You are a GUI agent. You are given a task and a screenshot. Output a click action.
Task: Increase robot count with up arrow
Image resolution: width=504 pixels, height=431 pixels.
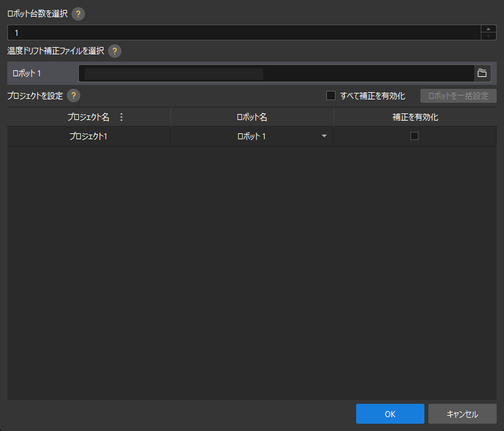(x=488, y=29)
